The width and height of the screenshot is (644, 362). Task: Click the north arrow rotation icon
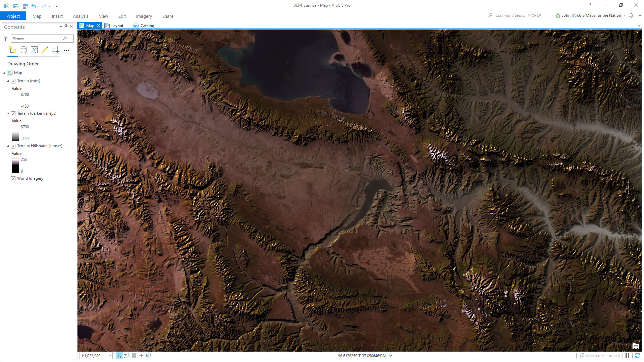pyautogui.click(x=149, y=356)
